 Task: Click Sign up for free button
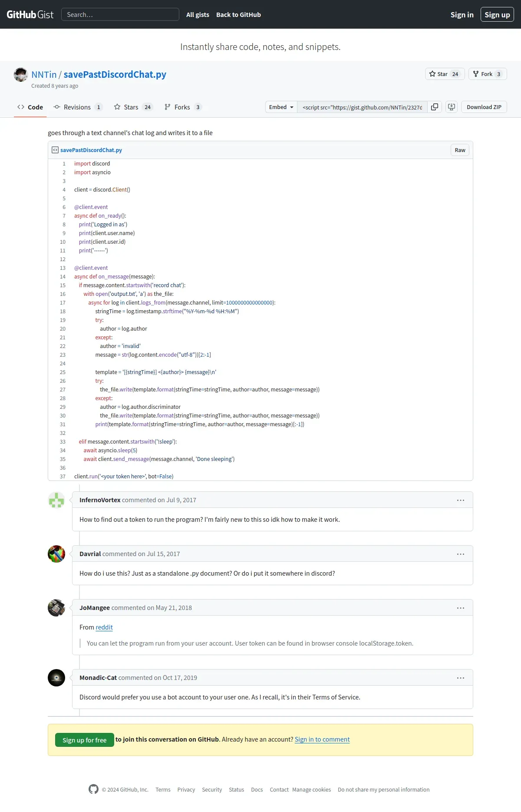click(85, 740)
